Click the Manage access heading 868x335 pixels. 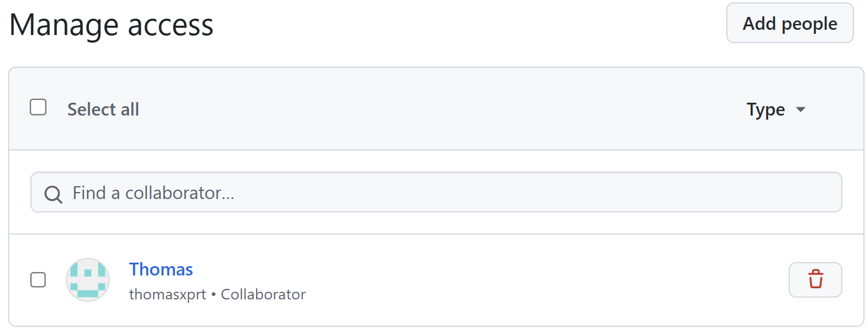tap(111, 25)
